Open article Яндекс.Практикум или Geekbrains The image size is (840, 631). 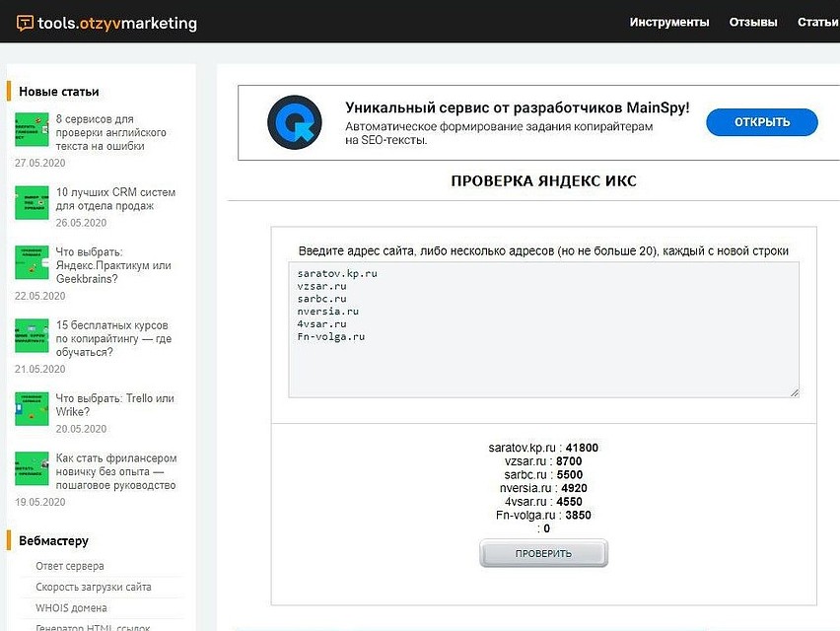[113, 265]
